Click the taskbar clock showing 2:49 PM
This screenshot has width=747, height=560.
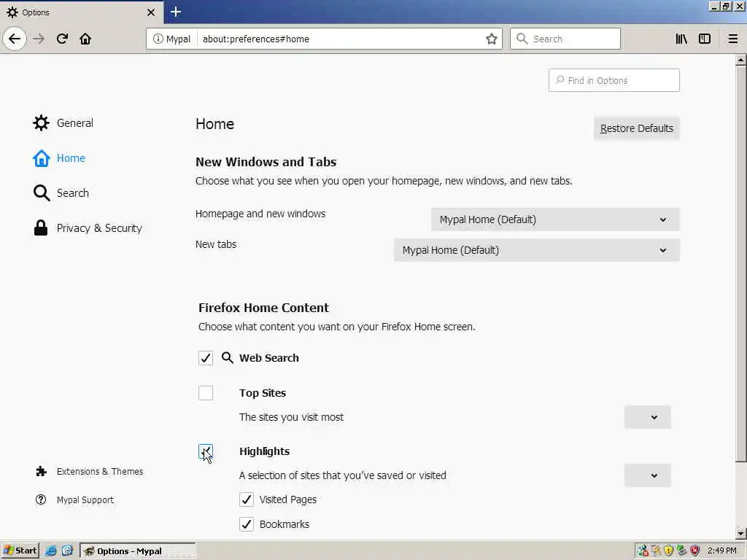click(721, 551)
